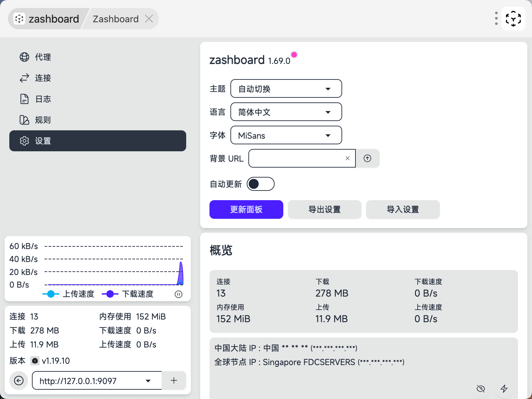The image size is (532, 399).
Task: Open the 规则 page in the sidebar
Action: click(98, 120)
